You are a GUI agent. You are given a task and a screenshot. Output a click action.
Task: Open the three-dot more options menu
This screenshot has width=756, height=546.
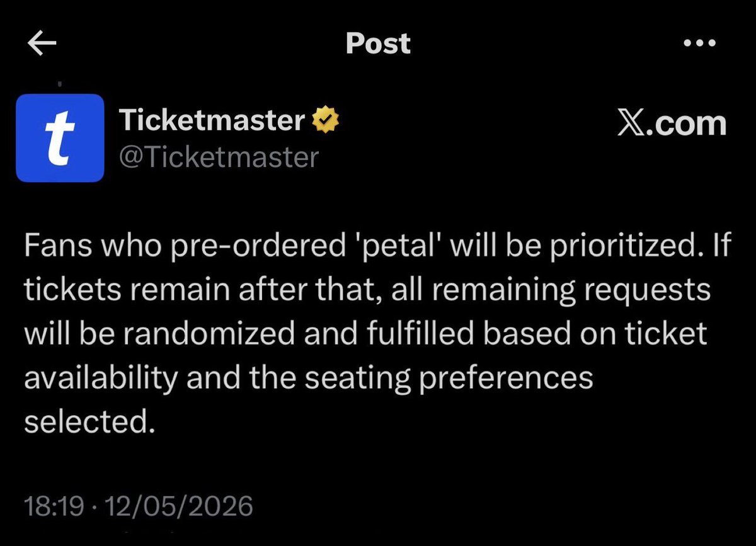coord(700,43)
